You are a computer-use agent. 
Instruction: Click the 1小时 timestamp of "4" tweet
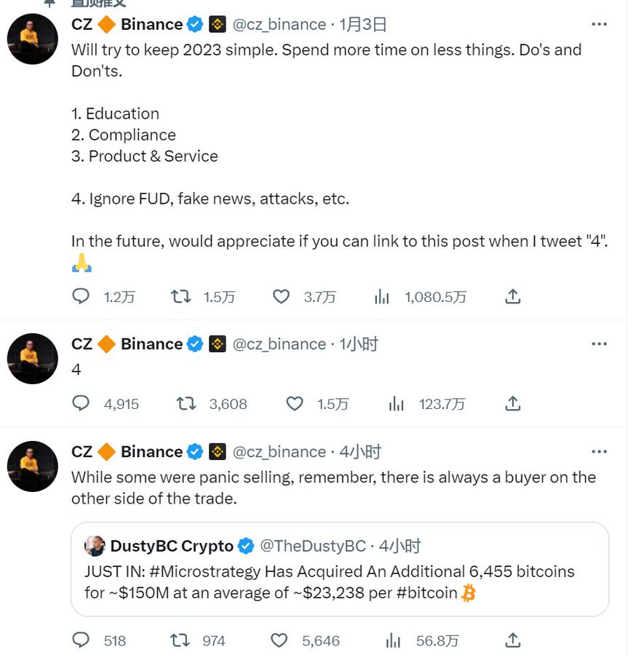(x=359, y=344)
